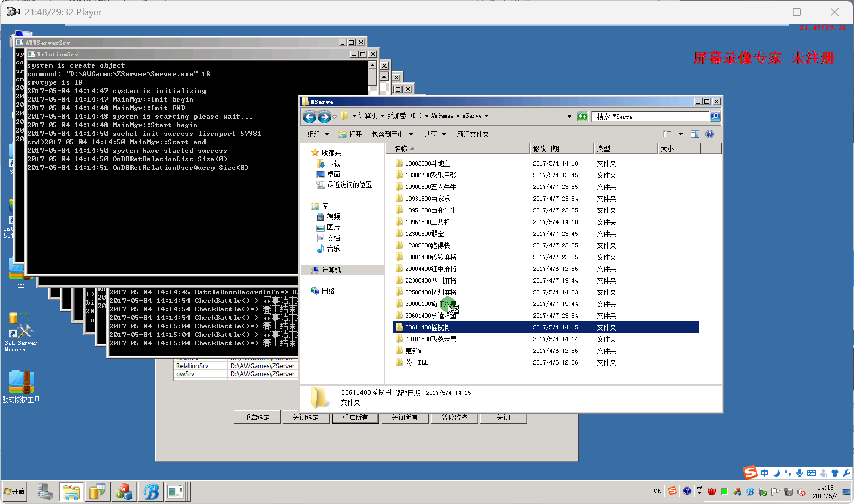Refresh the folder with green arrows icon
Viewport: 854px width, 504px height.
click(582, 117)
